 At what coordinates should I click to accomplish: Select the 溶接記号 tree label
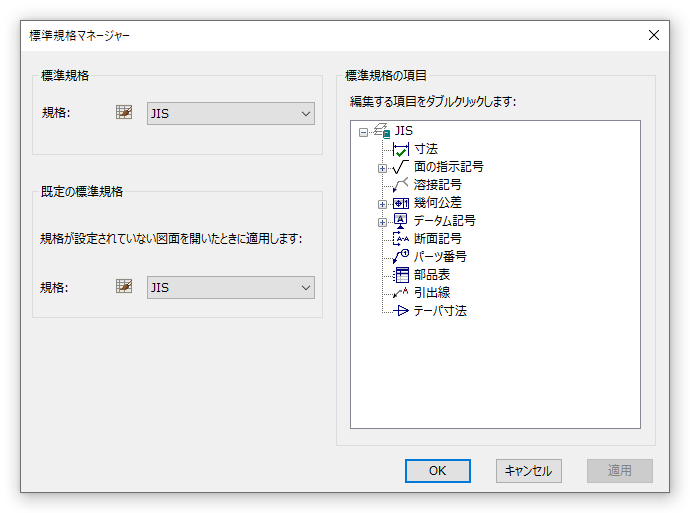(x=437, y=185)
